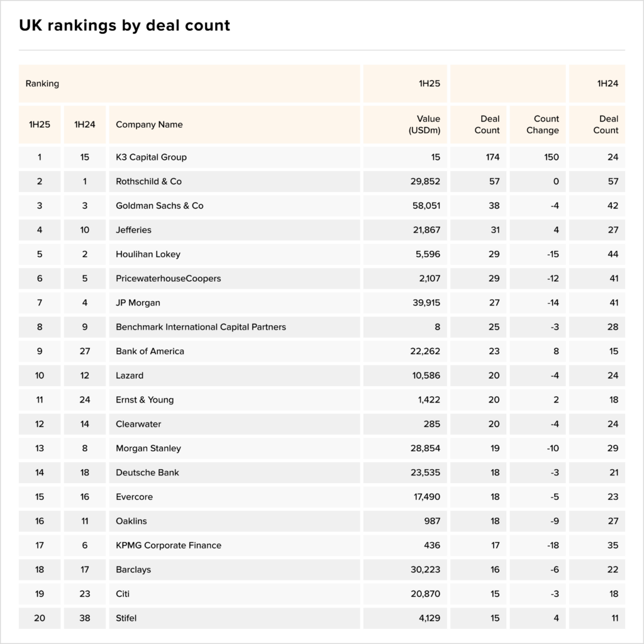Click Goldman Sachs' 1H24 deal count '42'
The height and width of the screenshot is (644, 644).
(613, 206)
